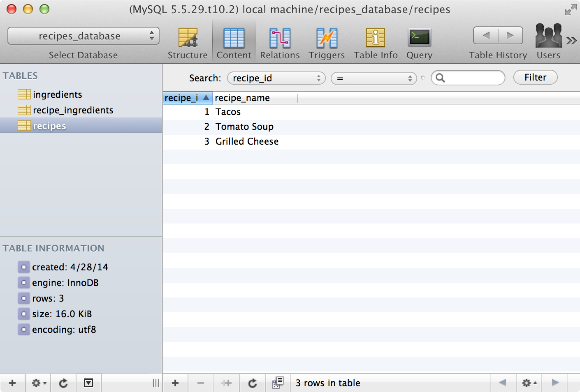Screen dimensions: 580x392
Task: Open the recipe_id search field dropdown
Action: pyautogui.click(x=276, y=78)
